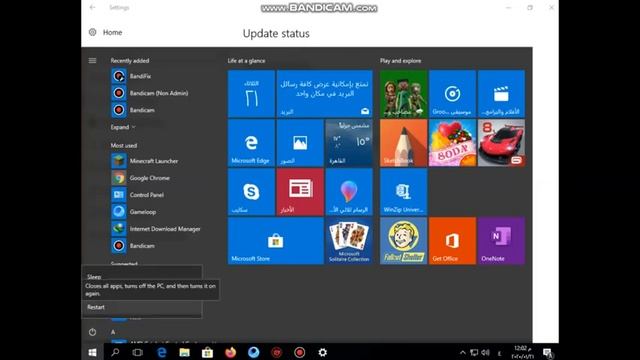This screenshot has height=360, width=640.
Task: Click the Windows Start button
Action: [x=93, y=352]
